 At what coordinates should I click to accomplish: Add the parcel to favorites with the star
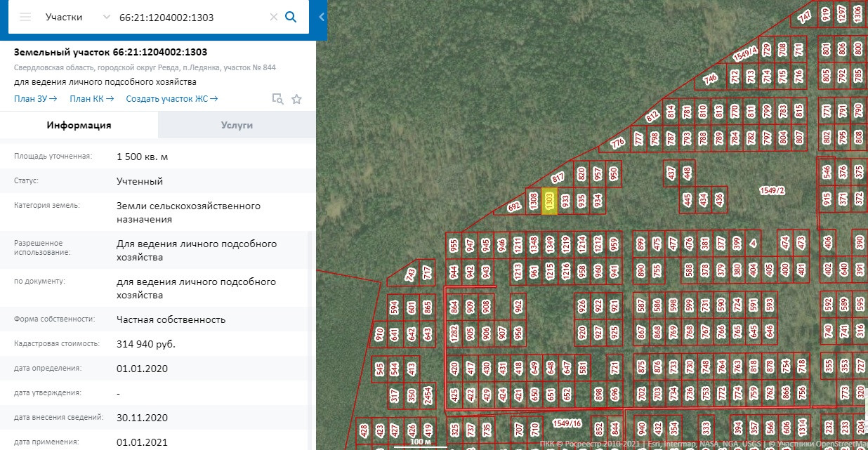pos(296,99)
